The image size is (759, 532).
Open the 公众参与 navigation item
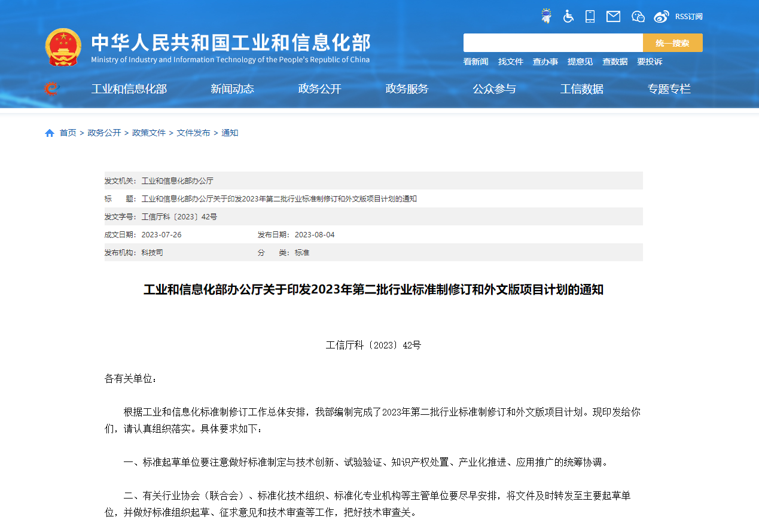494,89
